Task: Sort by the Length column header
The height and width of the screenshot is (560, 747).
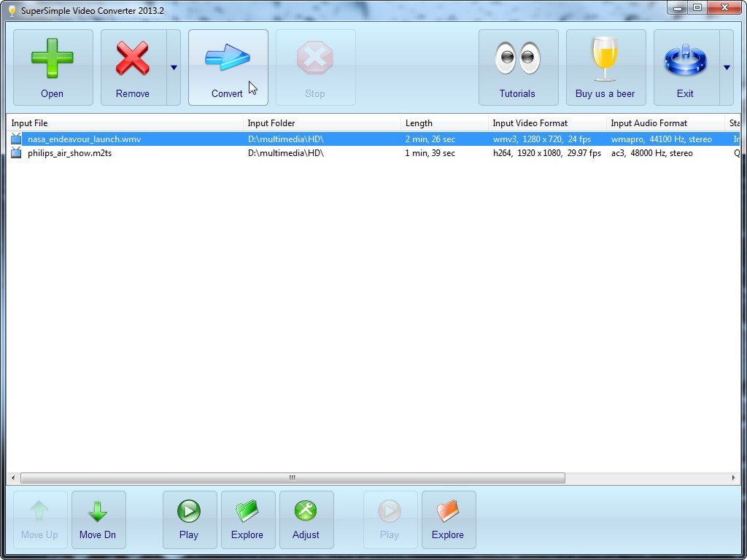Action: 444,122
